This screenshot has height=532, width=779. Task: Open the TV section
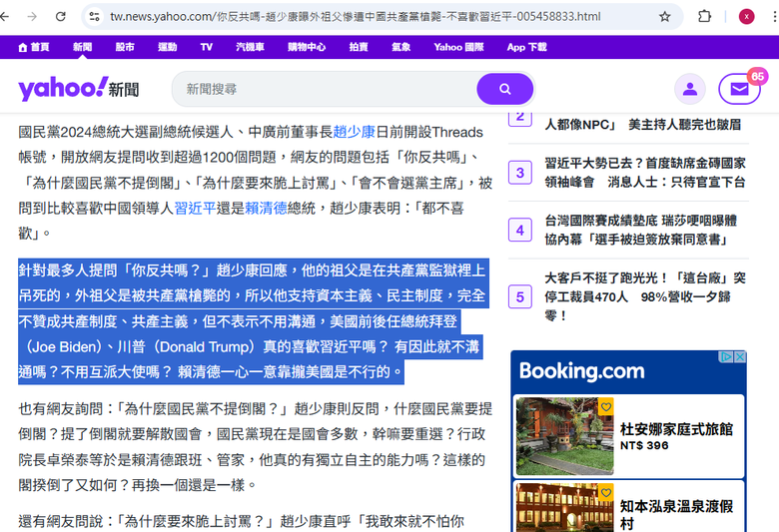206,47
